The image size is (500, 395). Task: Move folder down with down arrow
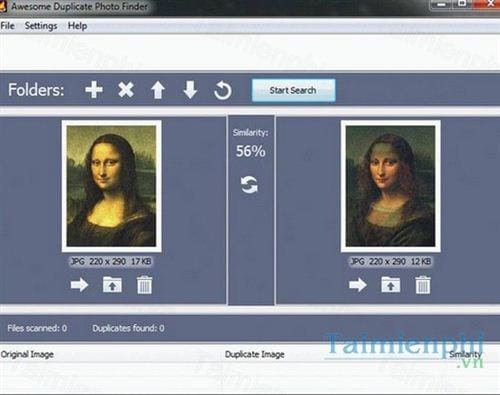click(x=190, y=90)
